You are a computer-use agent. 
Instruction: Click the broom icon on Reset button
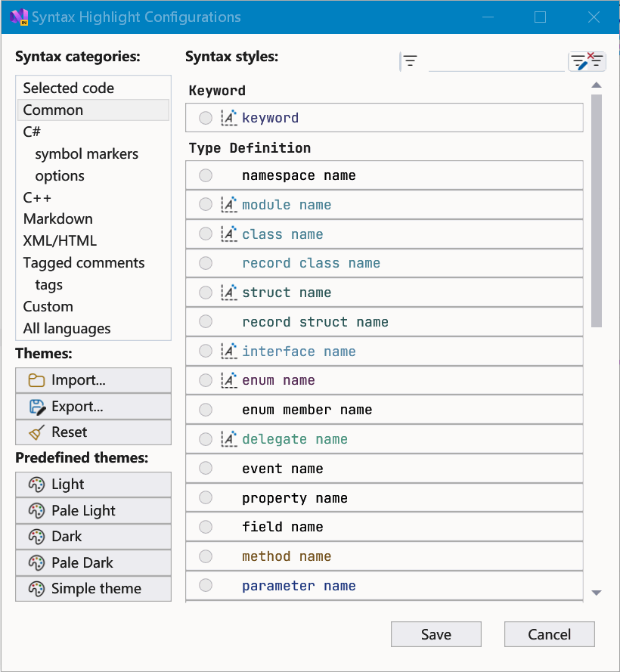click(36, 432)
